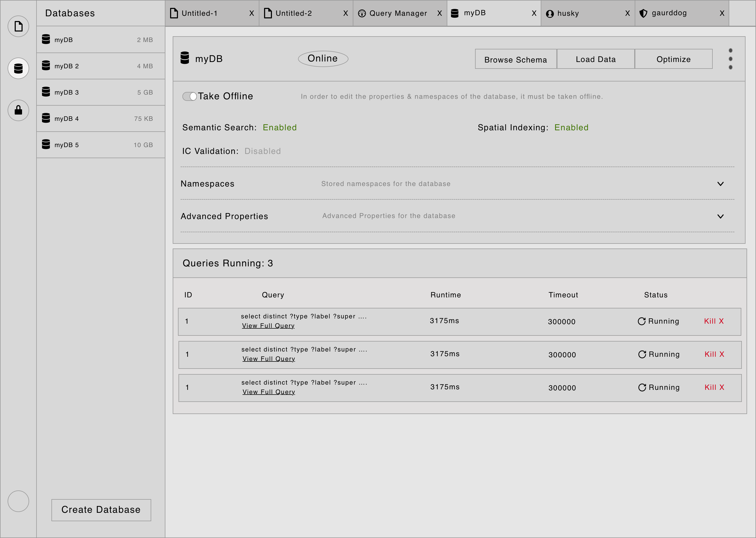The height and width of the screenshot is (538, 756).
Task: Click the gauge icon on the Query Manager tab
Action: coord(362,13)
